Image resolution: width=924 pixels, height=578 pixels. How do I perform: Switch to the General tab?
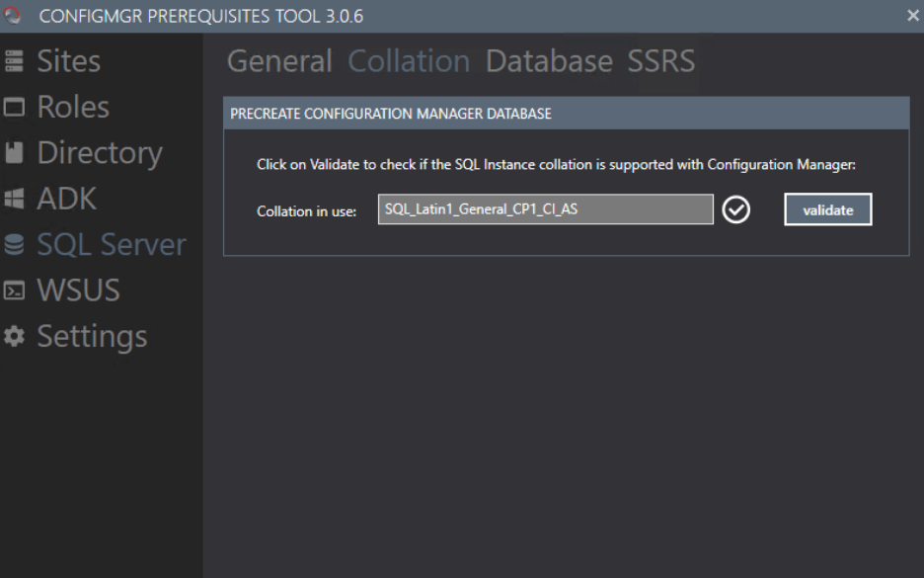[x=279, y=61]
